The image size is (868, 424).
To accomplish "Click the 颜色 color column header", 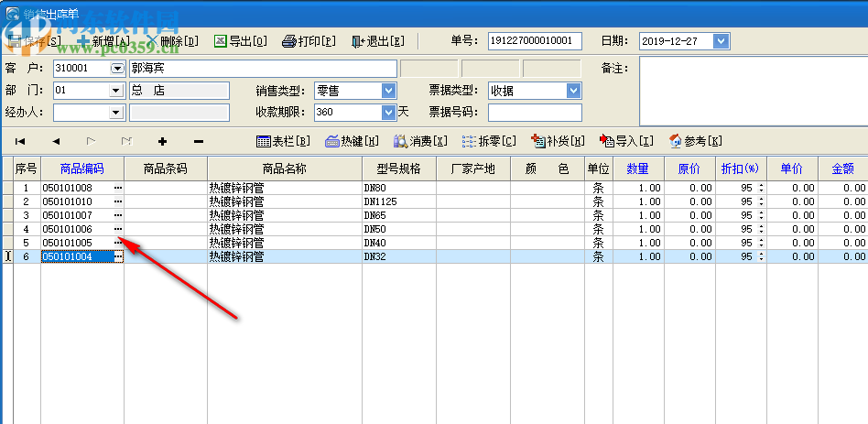I will pos(548,169).
